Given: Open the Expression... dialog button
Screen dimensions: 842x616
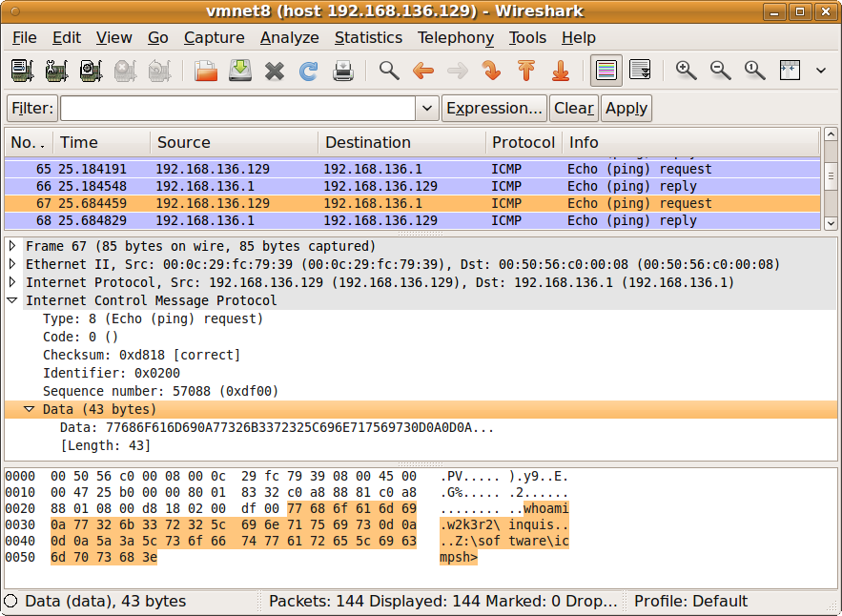Looking at the screenshot, I should (x=494, y=109).
